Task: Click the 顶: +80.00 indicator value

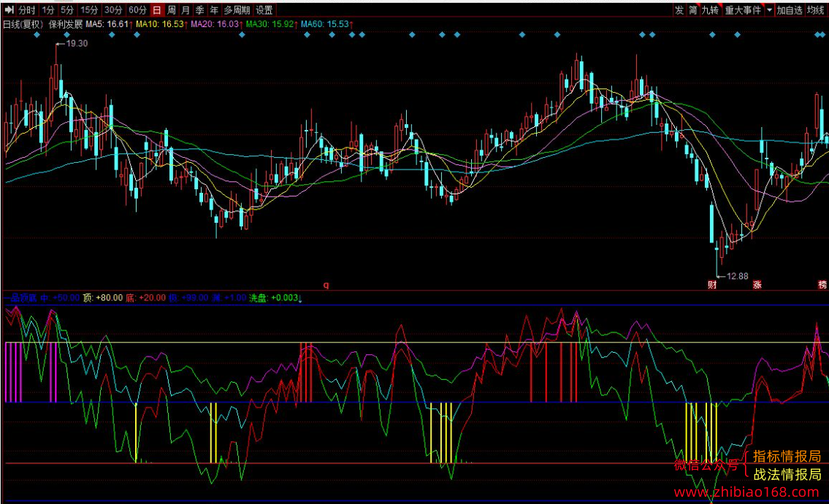Action: tap(102, 298)
